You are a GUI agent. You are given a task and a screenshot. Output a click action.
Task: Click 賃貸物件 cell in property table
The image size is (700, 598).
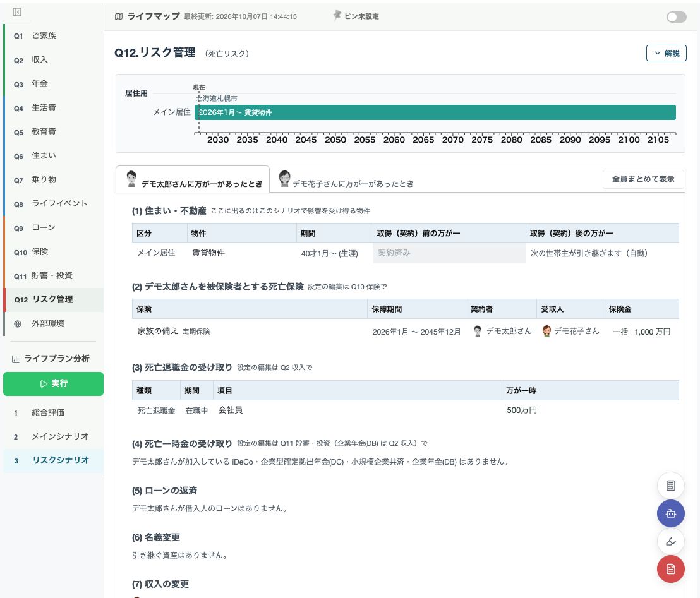click(x=208, y=253)
